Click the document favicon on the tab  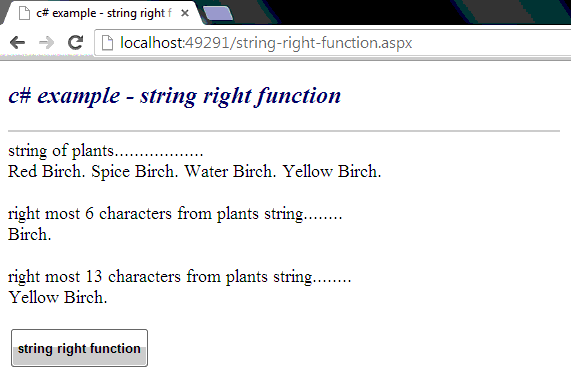click(24, 13)
